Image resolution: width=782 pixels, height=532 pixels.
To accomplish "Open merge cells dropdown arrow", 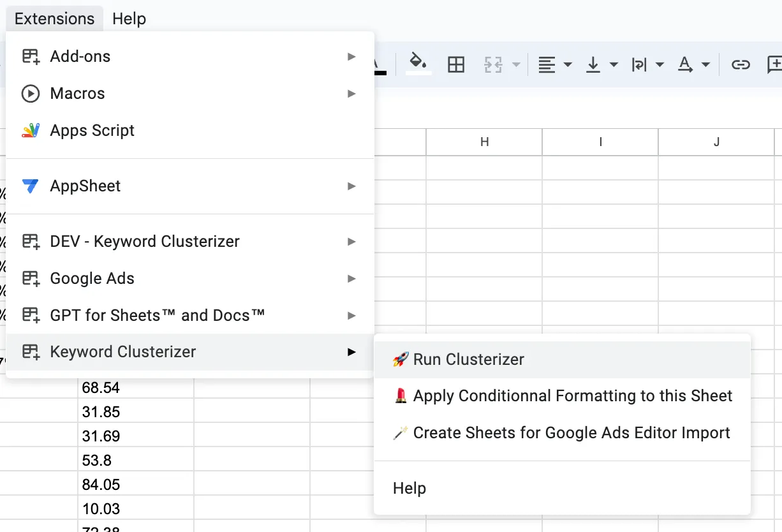I will pyautogui.click(x=516, y=64).
